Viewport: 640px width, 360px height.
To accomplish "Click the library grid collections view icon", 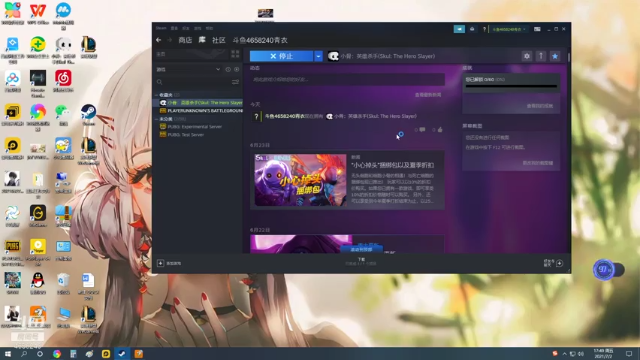I will 235,54.
